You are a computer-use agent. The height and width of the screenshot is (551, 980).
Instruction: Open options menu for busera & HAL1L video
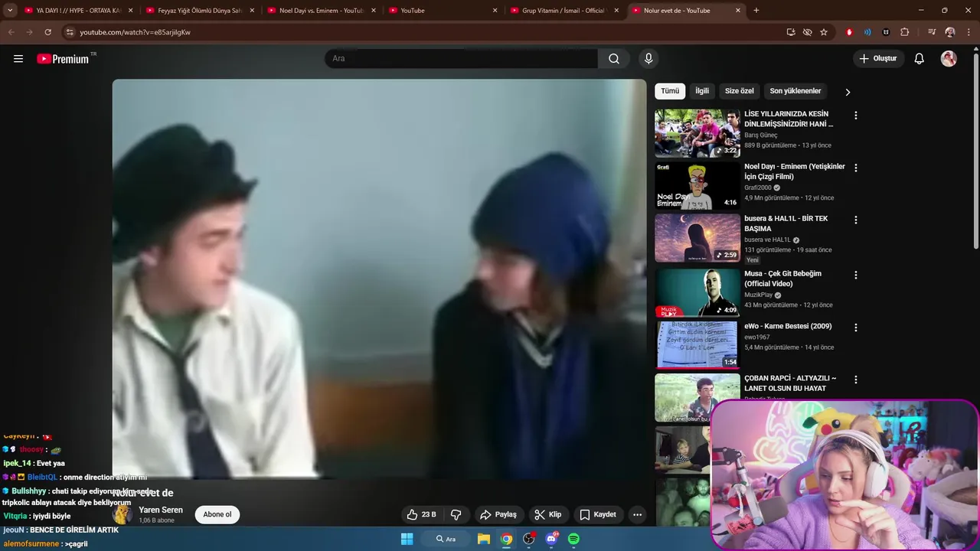pos(856,220)
